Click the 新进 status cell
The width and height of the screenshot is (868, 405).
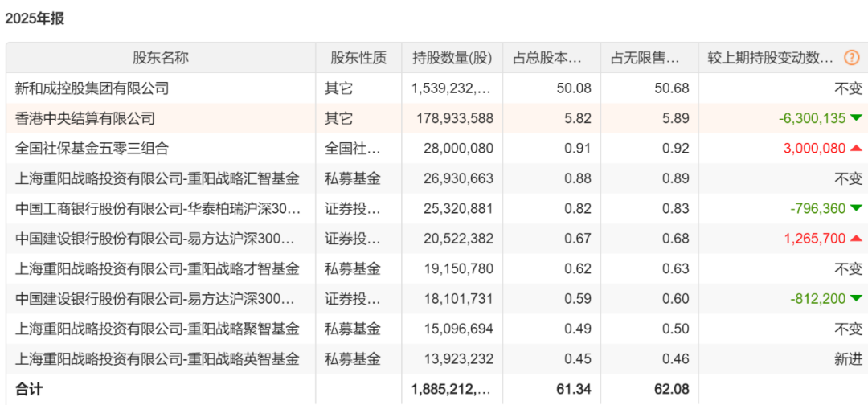(x=849, y=359)
